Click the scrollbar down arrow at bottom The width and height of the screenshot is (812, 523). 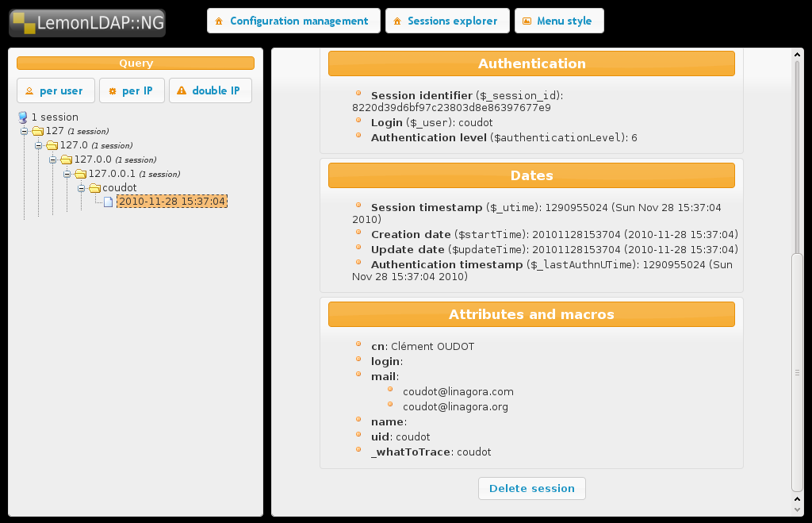click(797, 510)
